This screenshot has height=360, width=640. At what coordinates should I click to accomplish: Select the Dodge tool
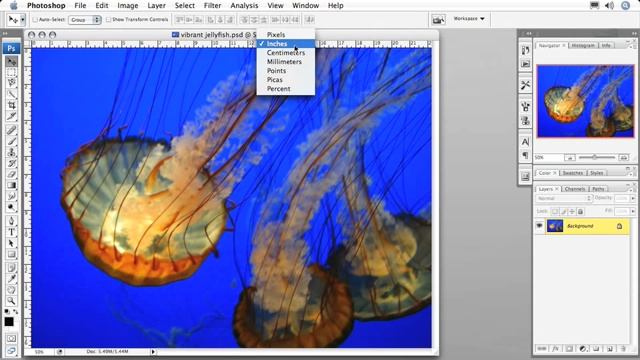tap(11, 207)
